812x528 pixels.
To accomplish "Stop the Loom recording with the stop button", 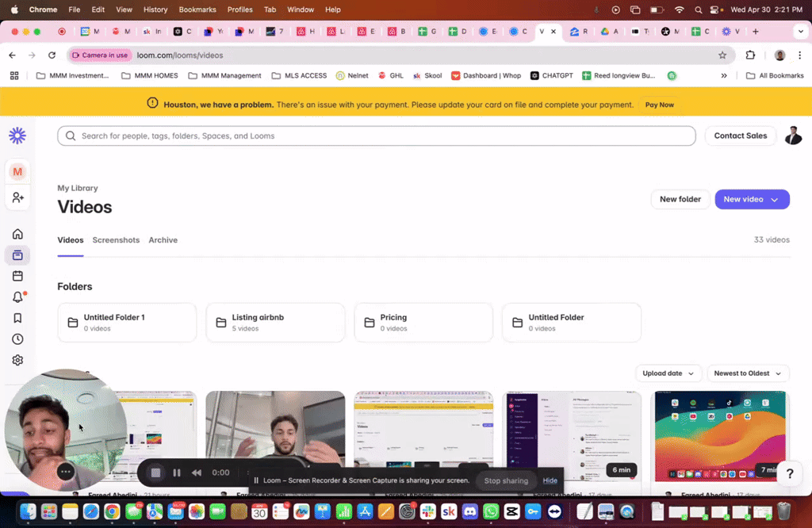I will click(x=155, y=472).
